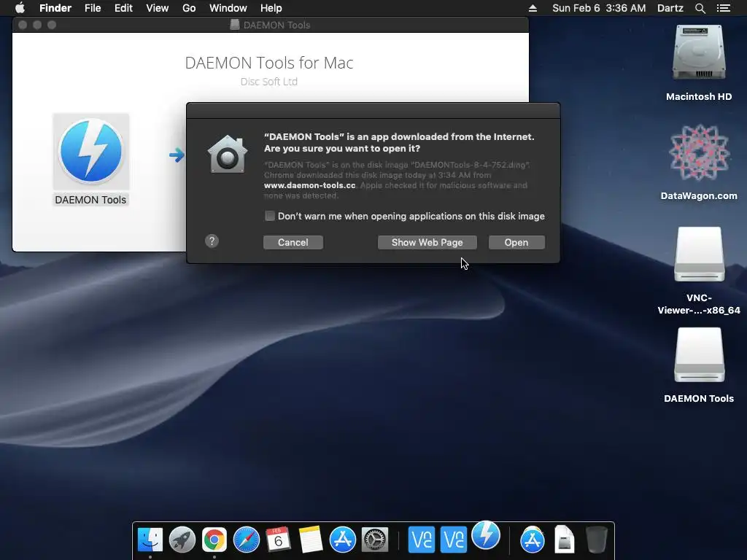Open the help question mark button in dialog
Image resolution: width=747 pixels, height=560 pixels.
(212, 241)
